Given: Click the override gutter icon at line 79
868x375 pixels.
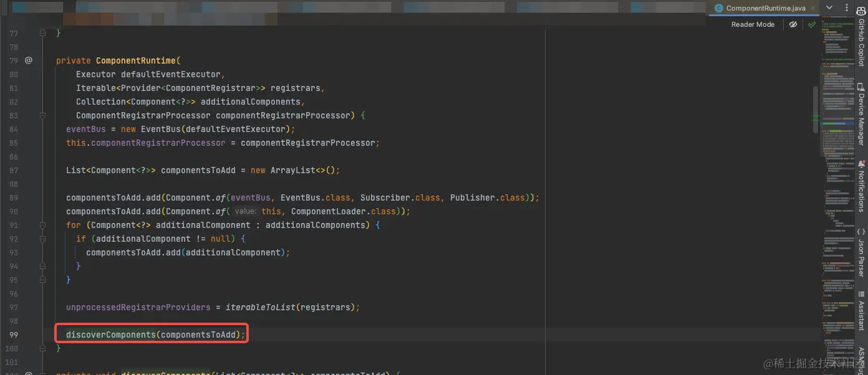Looking at the screenshot, I should point(29,60).
